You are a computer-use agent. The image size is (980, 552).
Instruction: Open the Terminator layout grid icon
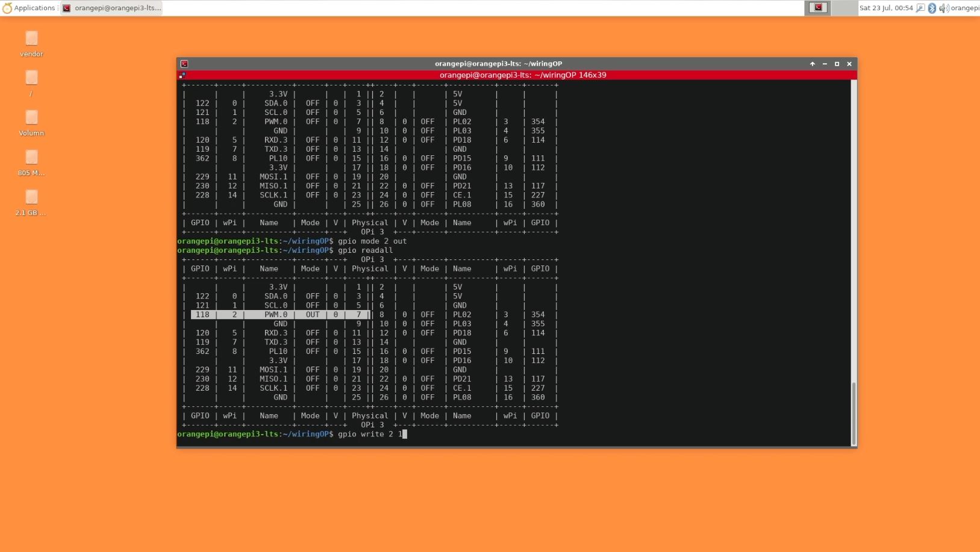click(x=182, y=75)
